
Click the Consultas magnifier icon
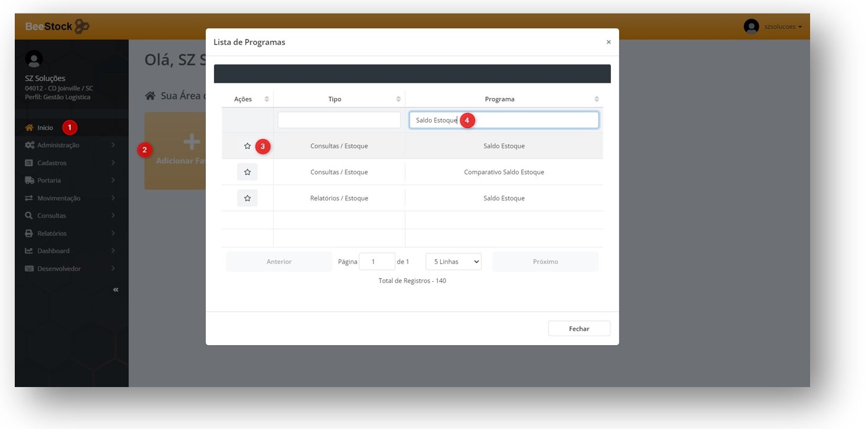[29, 216]
